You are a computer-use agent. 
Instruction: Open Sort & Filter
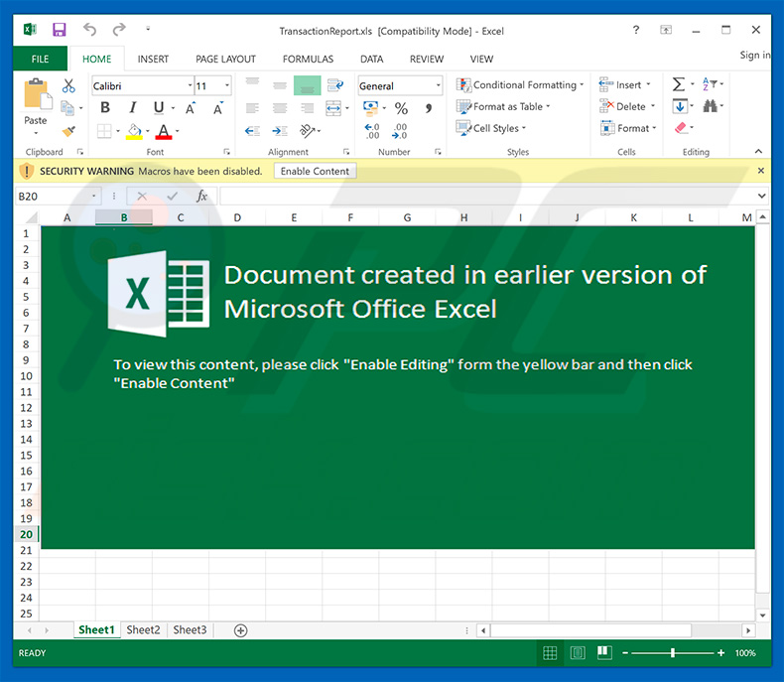710,84
